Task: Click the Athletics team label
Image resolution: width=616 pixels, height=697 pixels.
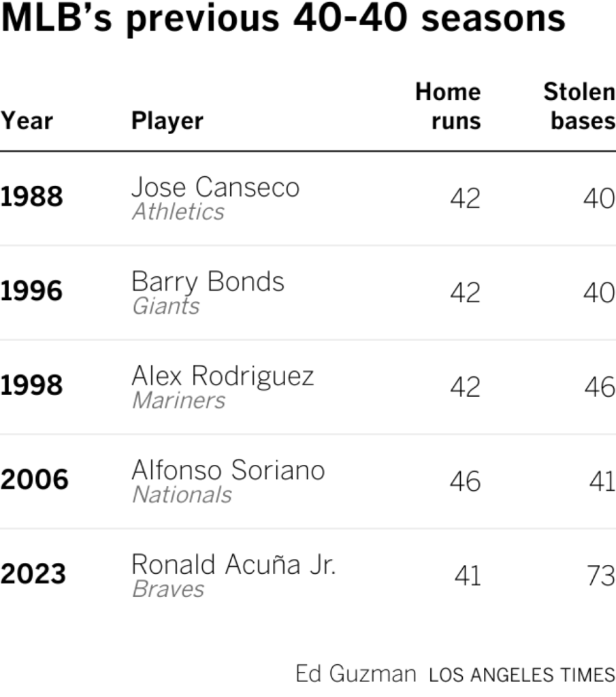Action: (178, 212)
